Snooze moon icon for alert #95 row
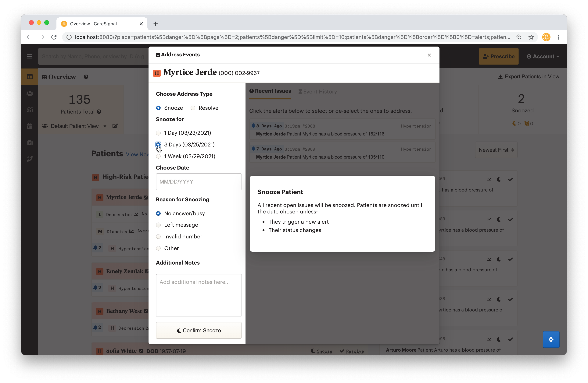588x383 pixels. (499, 339)
